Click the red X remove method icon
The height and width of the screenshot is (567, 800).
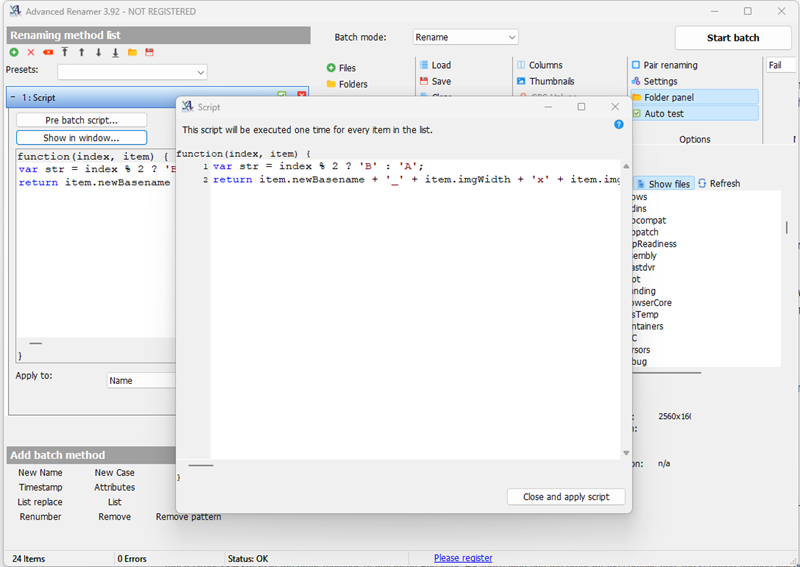[x=31, y=52]
